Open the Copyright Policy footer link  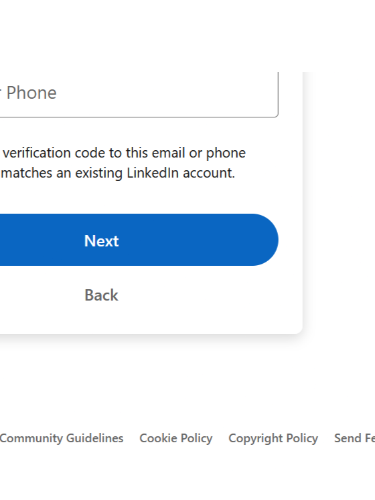pos(273,438)
